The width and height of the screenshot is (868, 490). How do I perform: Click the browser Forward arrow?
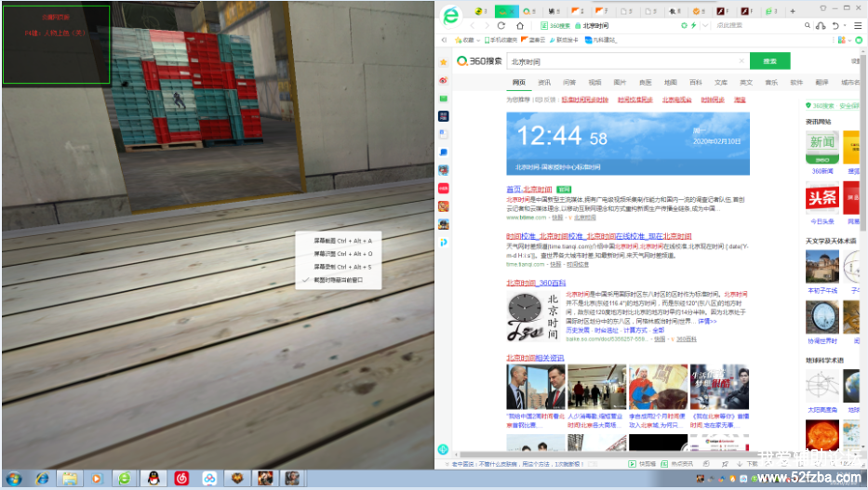click(487, 25)
